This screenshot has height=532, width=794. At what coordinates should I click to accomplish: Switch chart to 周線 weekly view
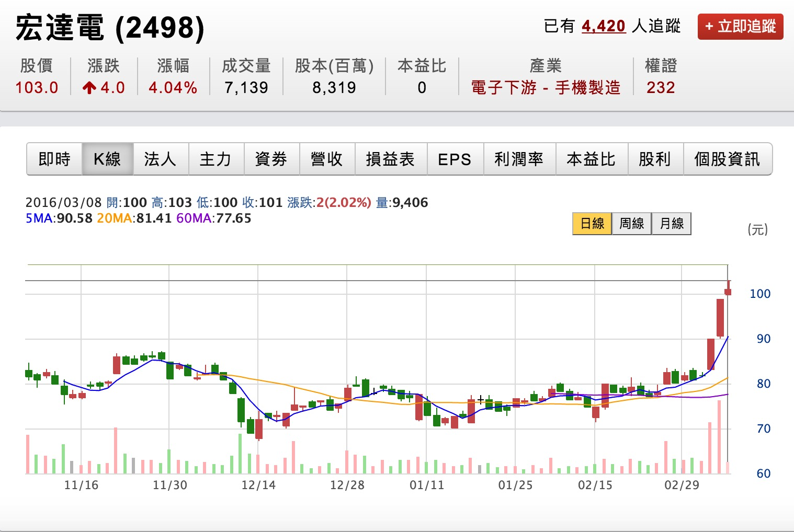pyautogui.click(x=632, y=224)
